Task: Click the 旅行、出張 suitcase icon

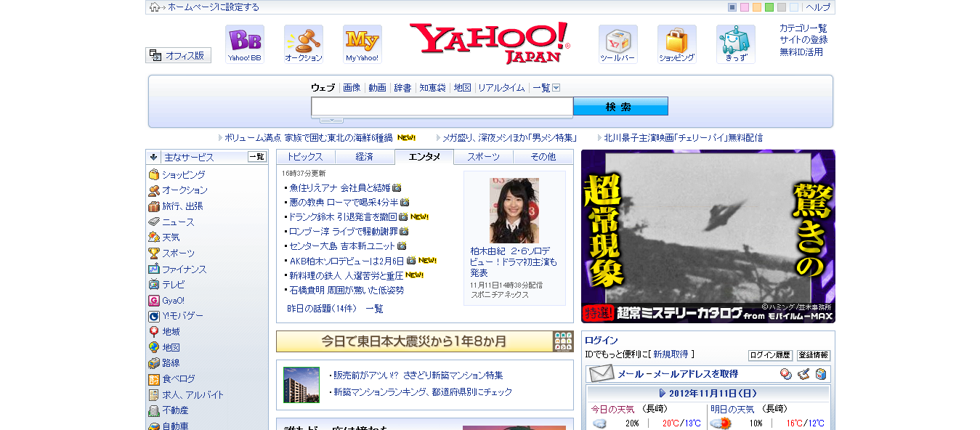Action: click(x=154, y=206)
